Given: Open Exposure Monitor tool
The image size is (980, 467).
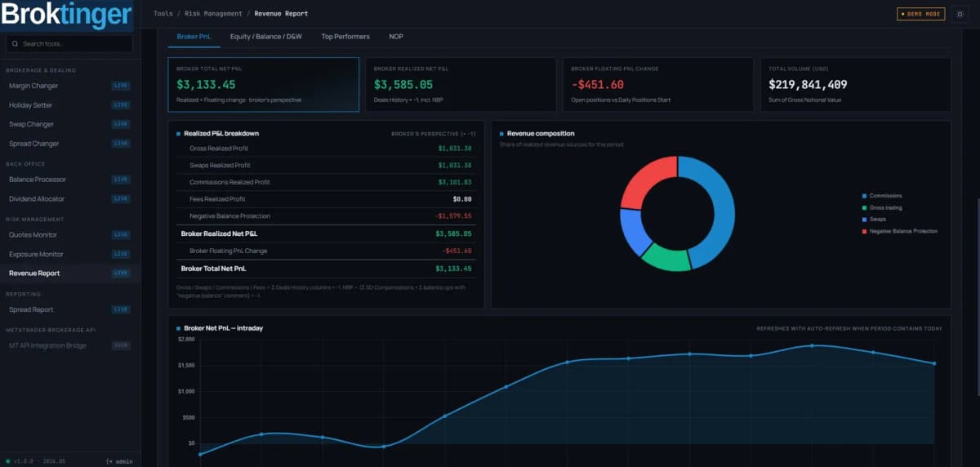Looking at the screenshot, I should coord(69,254).
